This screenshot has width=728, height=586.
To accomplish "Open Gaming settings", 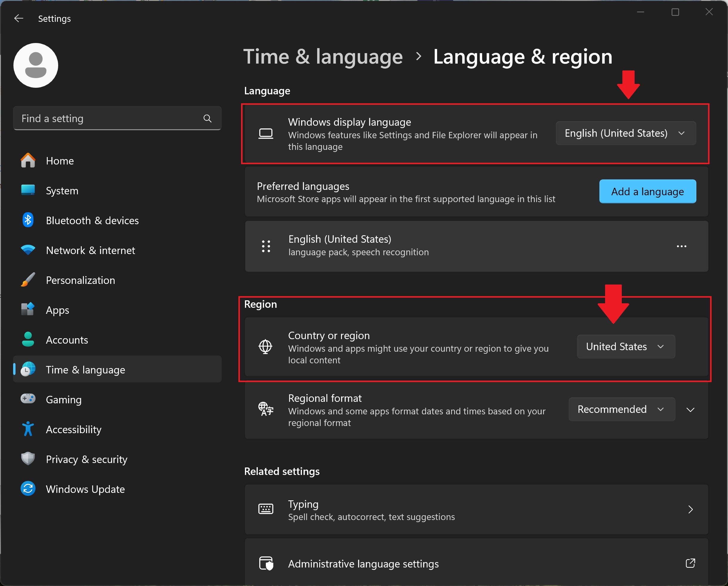I will (x=117, y=399).
